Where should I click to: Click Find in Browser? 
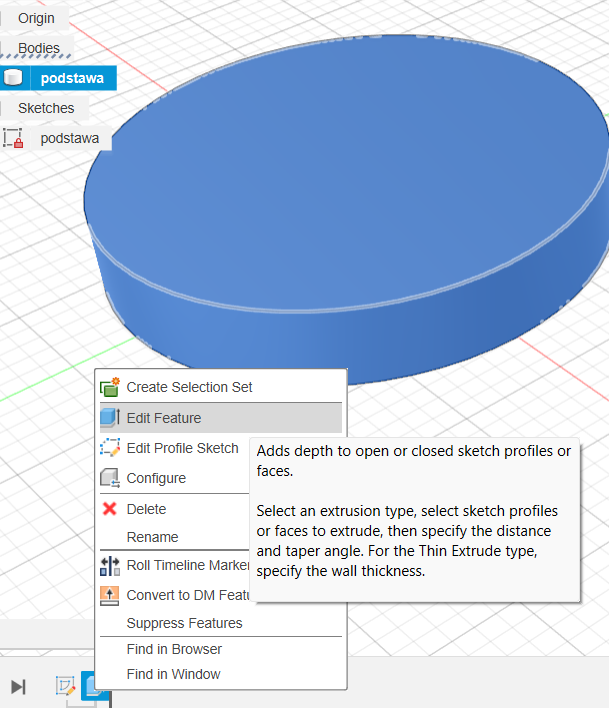pos(174,649)
